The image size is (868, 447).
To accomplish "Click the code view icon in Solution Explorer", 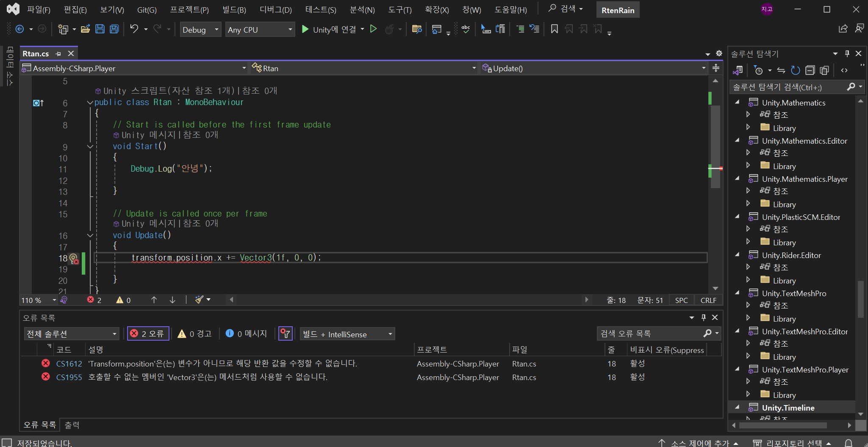I will pos(844,70).
